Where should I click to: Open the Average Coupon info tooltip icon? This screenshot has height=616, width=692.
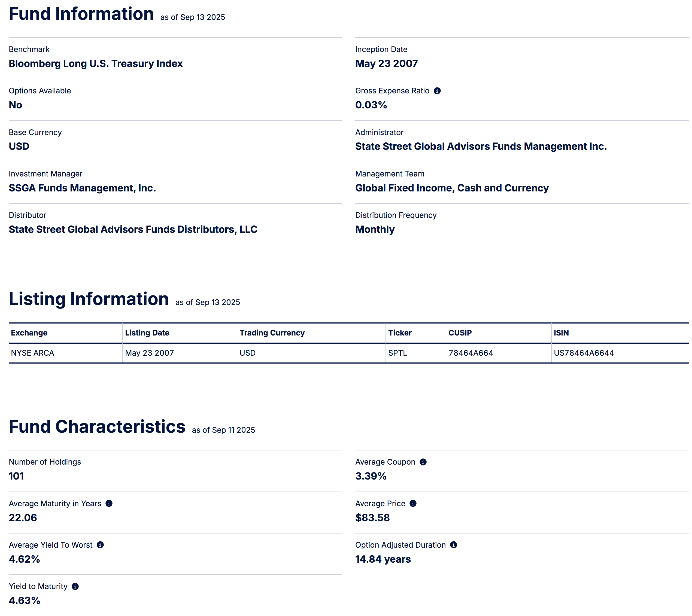click(423, 462)
